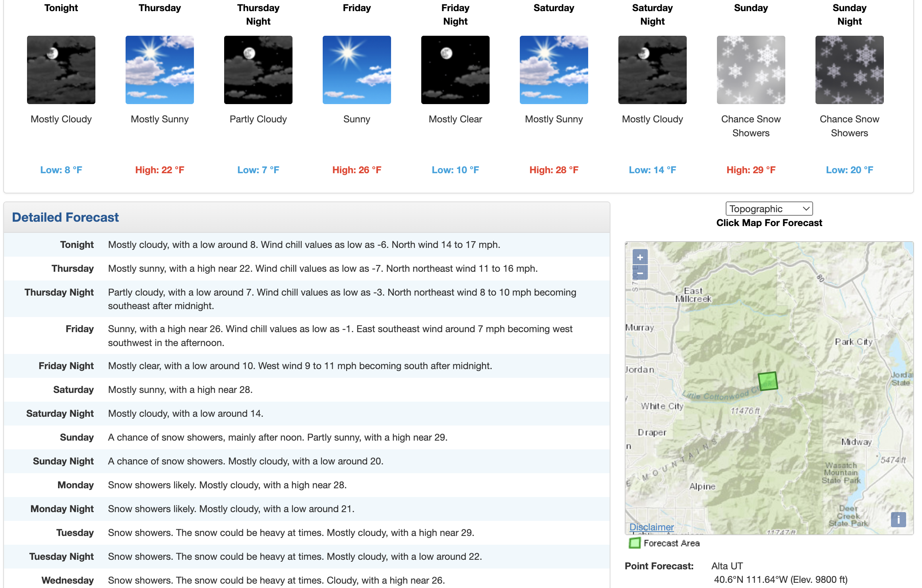This screenshot has height=588, width=922.
Task: Click the Friday Night mostly clear icon
Action: pyautogui.click(x=455, y=70)
